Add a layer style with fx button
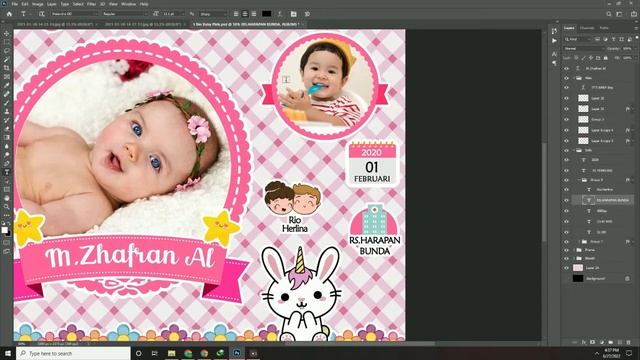 click(584, 342)
